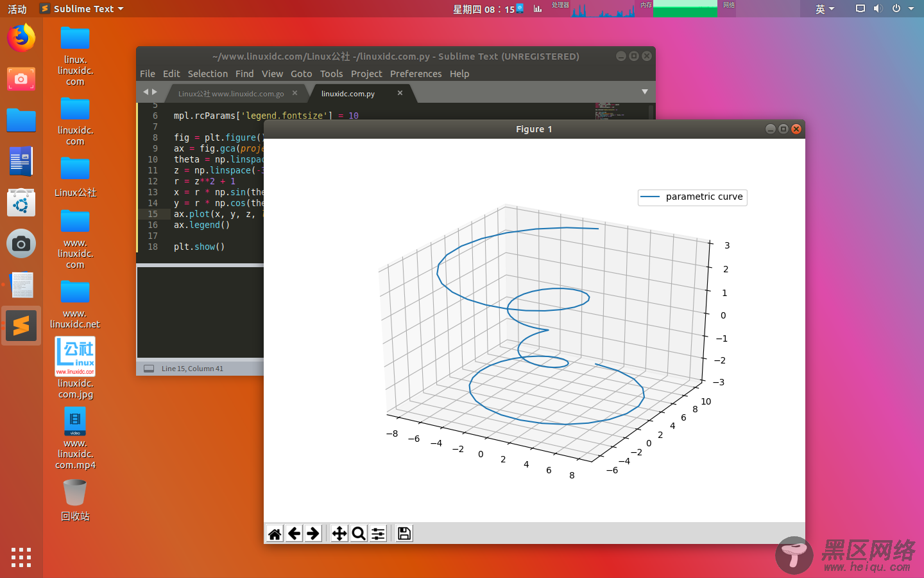Screen dimensions: 924x578
Task: Place cursor on plt.show() line 18
Action: click(199, 247)
